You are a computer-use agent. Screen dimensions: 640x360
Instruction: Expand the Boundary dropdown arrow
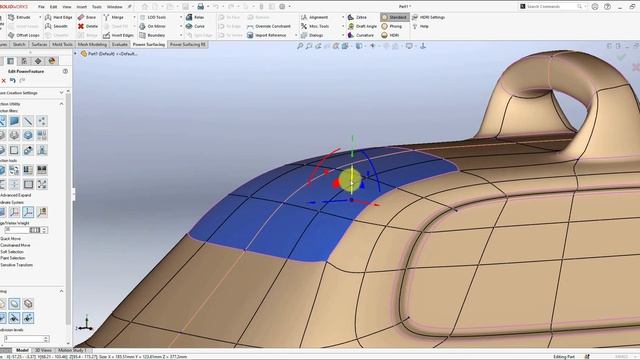[x=181, y=35]
